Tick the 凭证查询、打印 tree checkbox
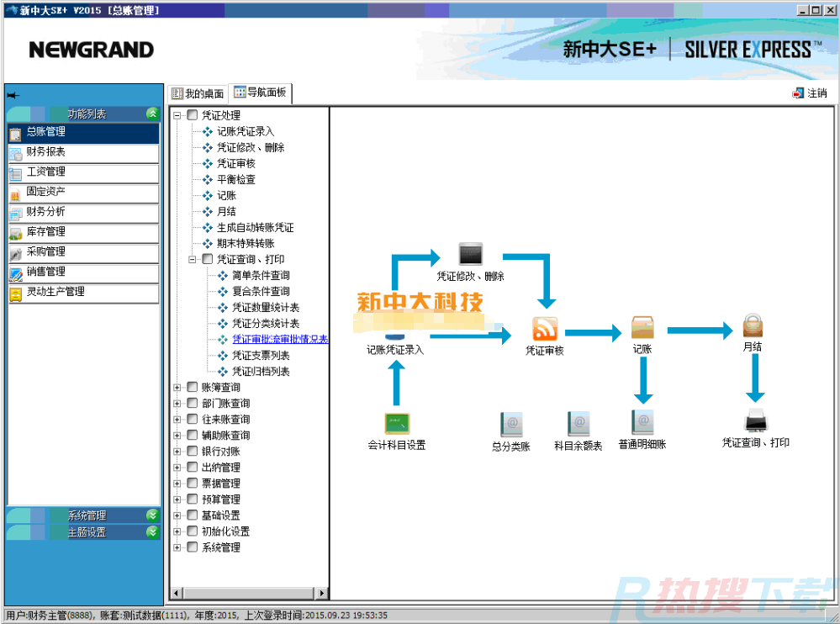840x624 pixels. pyautogui.click(x=208, y=259)
